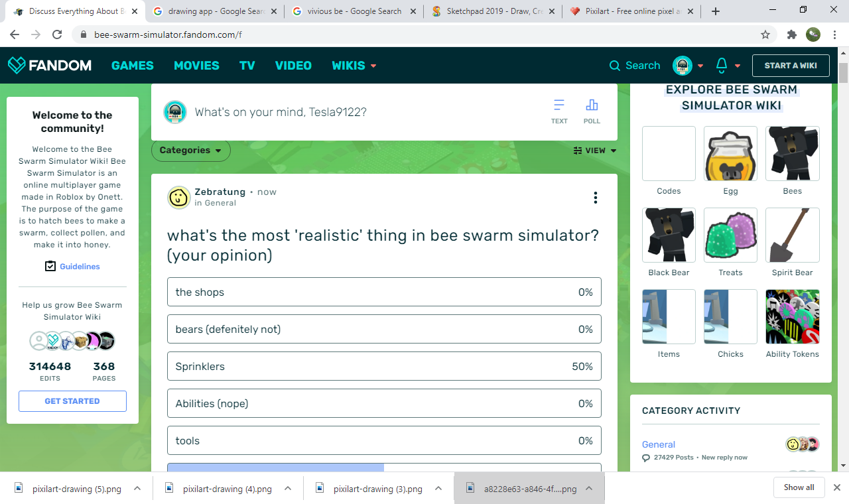The width and height of the screenshot is (849, 504).
Task: Open options for pixilart-drawing (5).png download
Action: point(137,488)
